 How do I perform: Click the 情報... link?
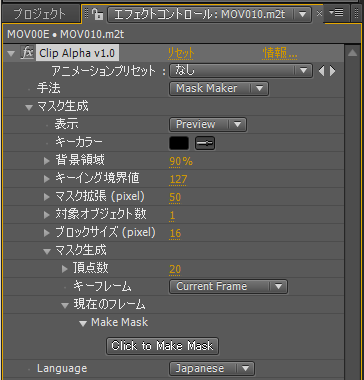click(280, 53)
